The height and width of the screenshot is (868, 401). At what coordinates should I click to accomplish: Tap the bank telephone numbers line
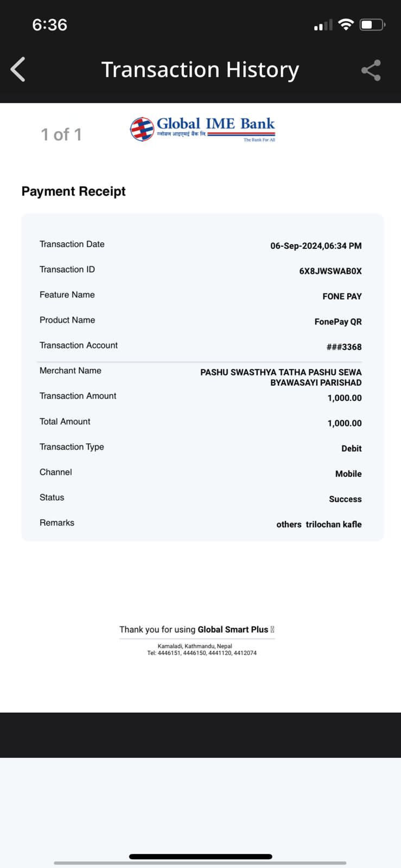[x=202, y=653]
